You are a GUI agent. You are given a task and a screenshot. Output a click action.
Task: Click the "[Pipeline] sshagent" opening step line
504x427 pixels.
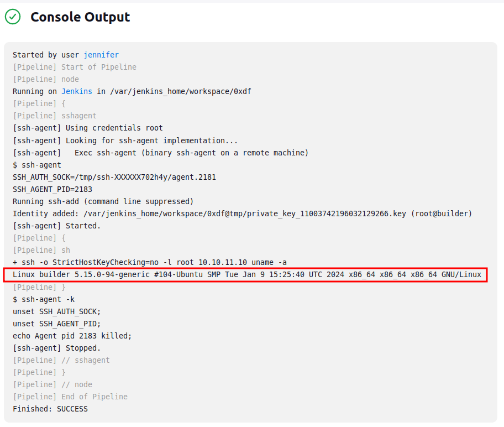[x=54, y=116]
